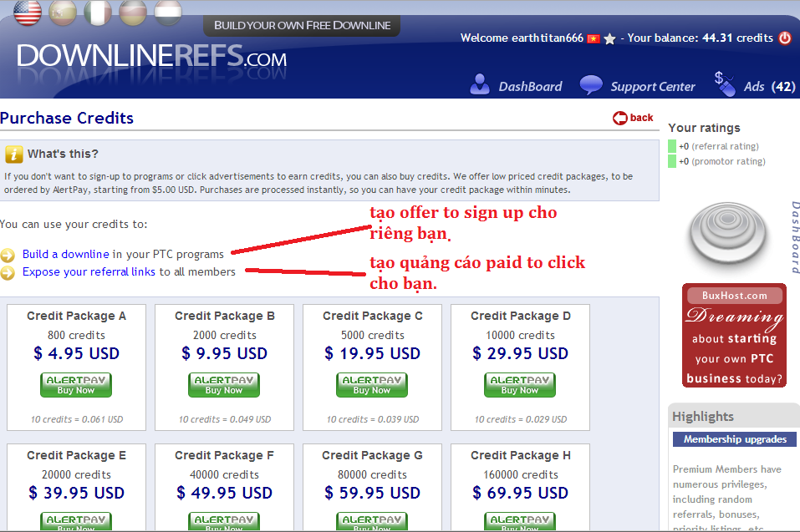Buy Credit Package B via AlertPay
The width and height of the screenshot is (800, 532).
point(224,385)
